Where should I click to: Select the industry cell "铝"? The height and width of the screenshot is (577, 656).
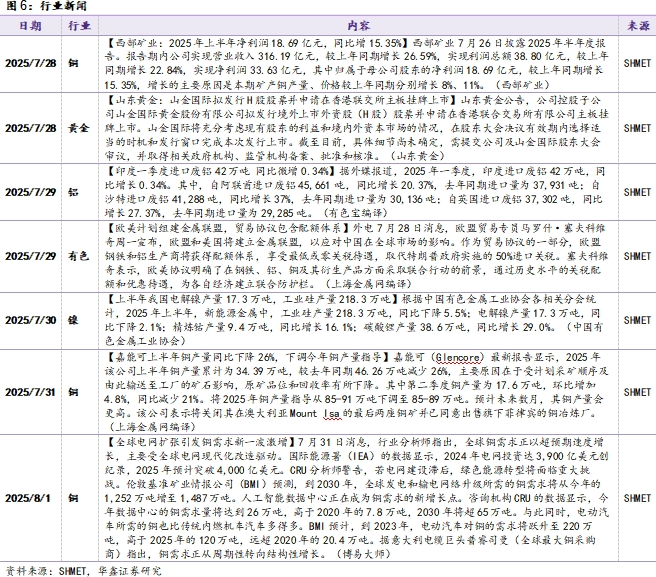pos(73,192)
